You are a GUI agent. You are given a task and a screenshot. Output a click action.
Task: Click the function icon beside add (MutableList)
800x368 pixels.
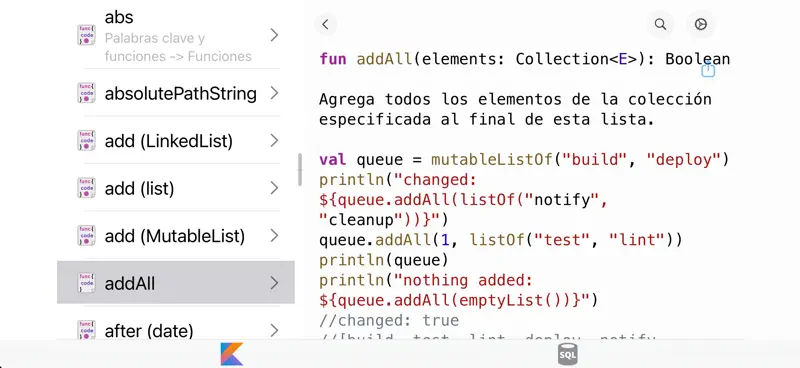(86, 235)
